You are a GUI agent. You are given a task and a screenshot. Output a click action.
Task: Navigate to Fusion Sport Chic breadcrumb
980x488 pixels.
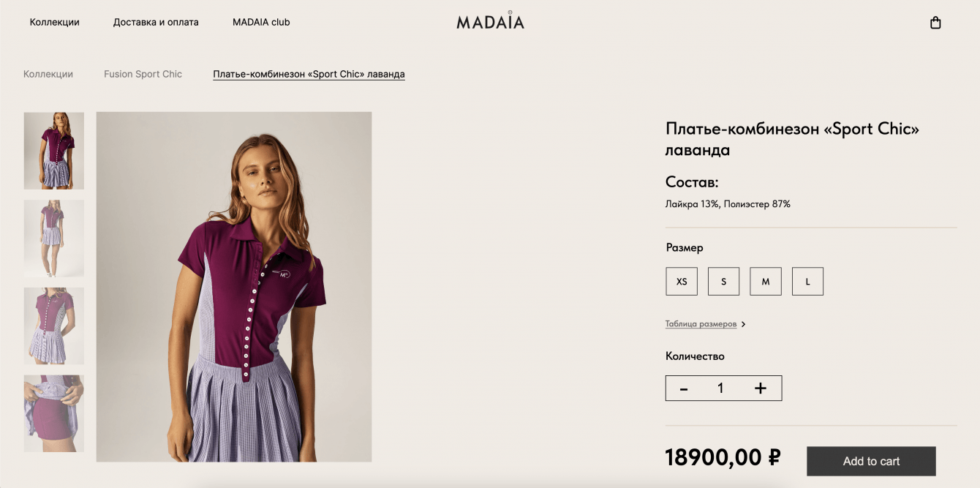point(143,74)
